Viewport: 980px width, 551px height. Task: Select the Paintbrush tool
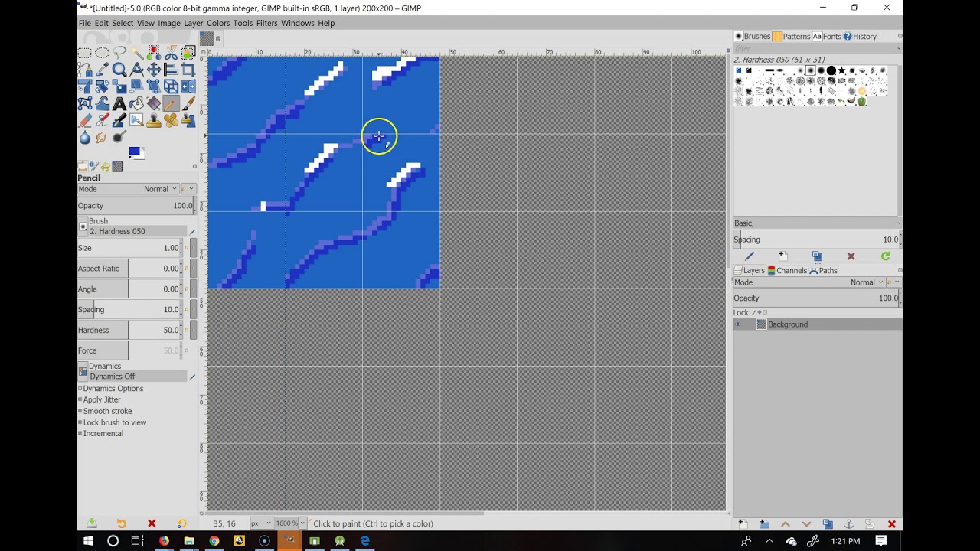188,103
